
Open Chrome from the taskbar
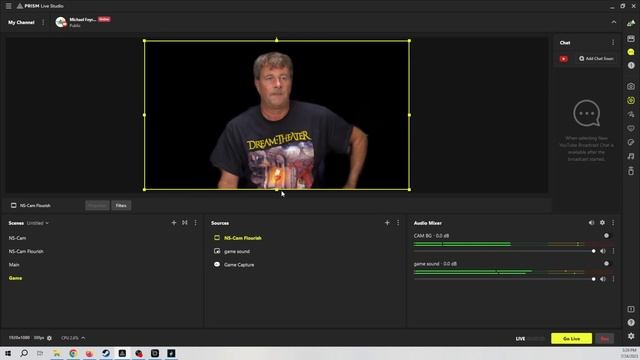73,353
